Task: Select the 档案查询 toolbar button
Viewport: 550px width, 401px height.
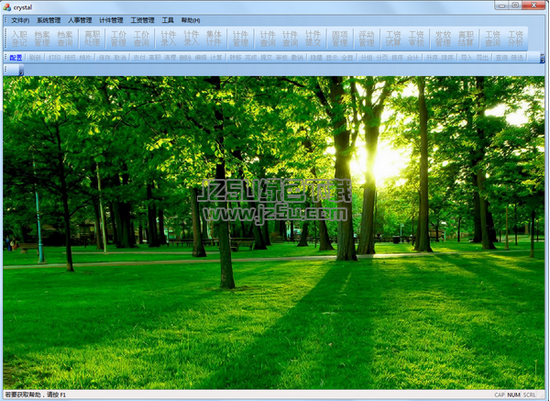Action: tap(65, 39)
